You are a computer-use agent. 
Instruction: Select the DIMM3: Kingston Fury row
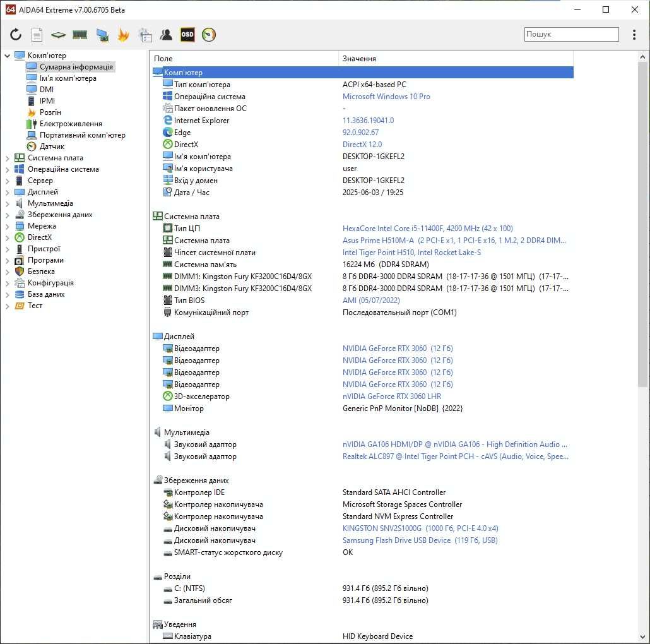tap(363, 288)
